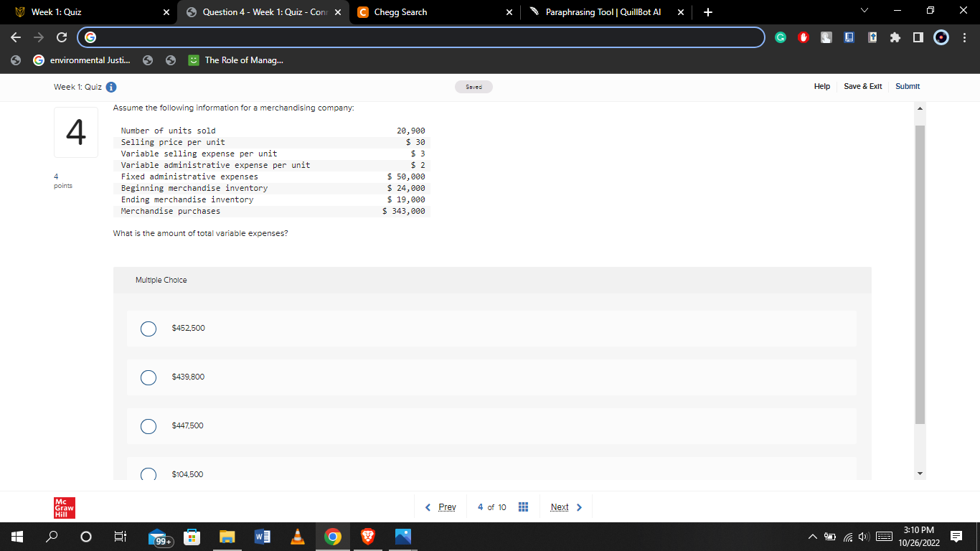The width and height of the screenshot is (980, 551).
Task: Click the scrollbar down arrow
Action: [x=920, y=474]
